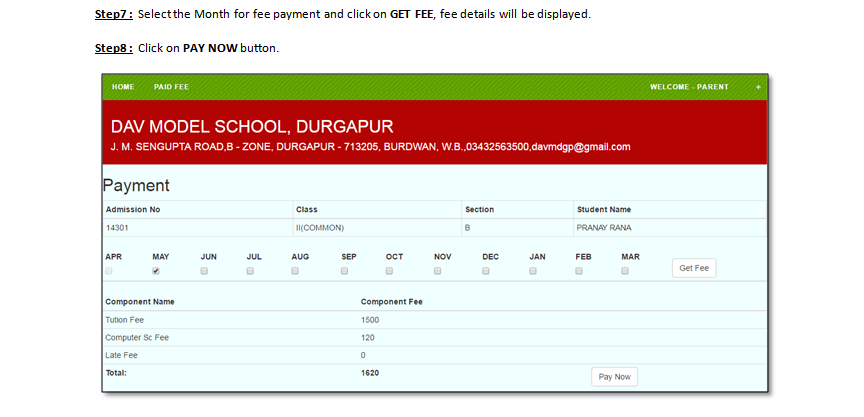Open the HOME menu item

coord(123,87)
